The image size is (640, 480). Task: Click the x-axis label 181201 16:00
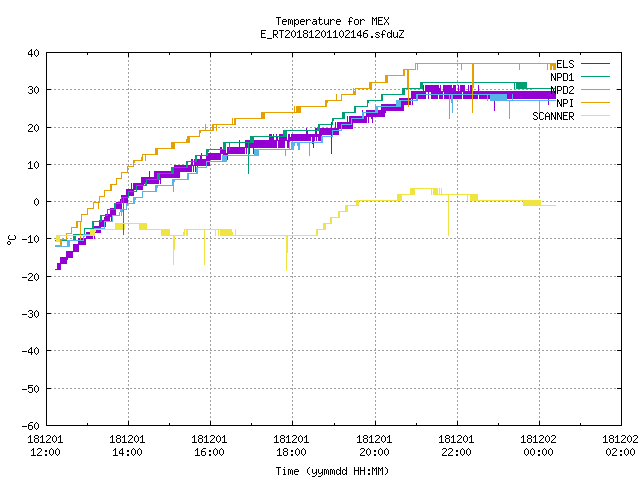click(x=209, y=446)
